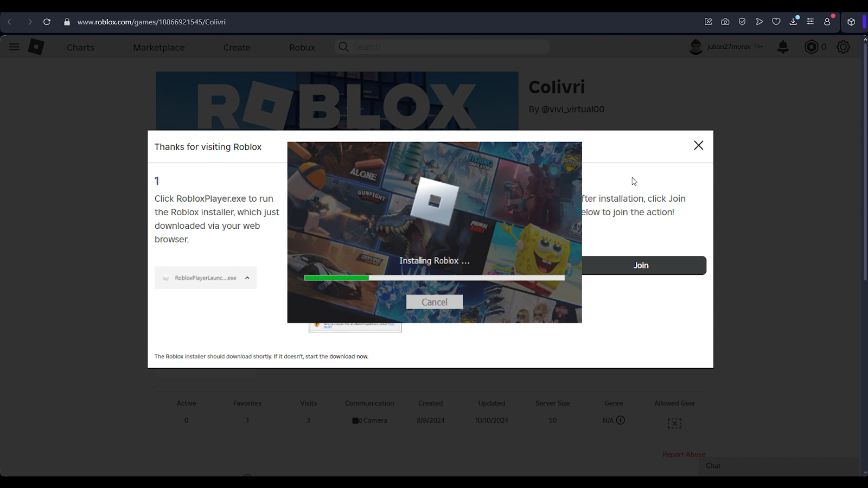Image resolution: width=868 pixels, height=488 pixels.
Task: Click the Genre info circle icon
Action: point(621,420)
